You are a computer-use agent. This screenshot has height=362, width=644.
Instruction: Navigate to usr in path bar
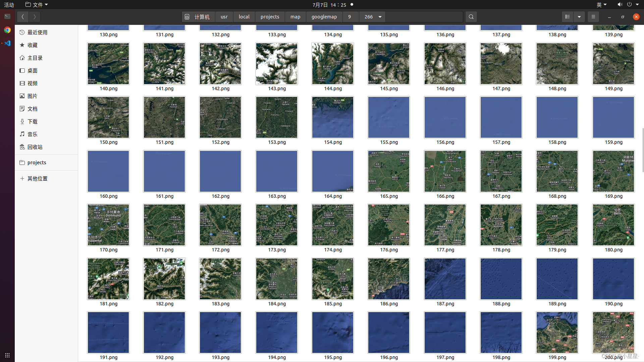click(224, 17)
